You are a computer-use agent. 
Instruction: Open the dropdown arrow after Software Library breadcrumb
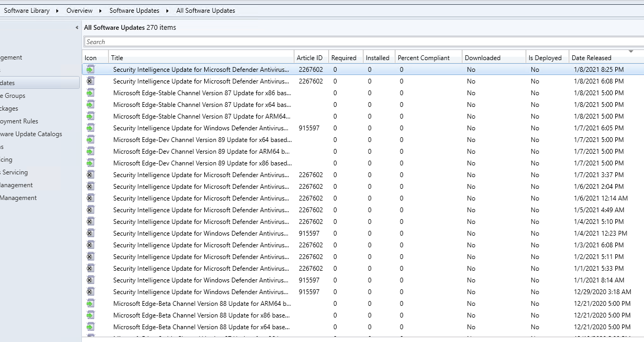57,11
